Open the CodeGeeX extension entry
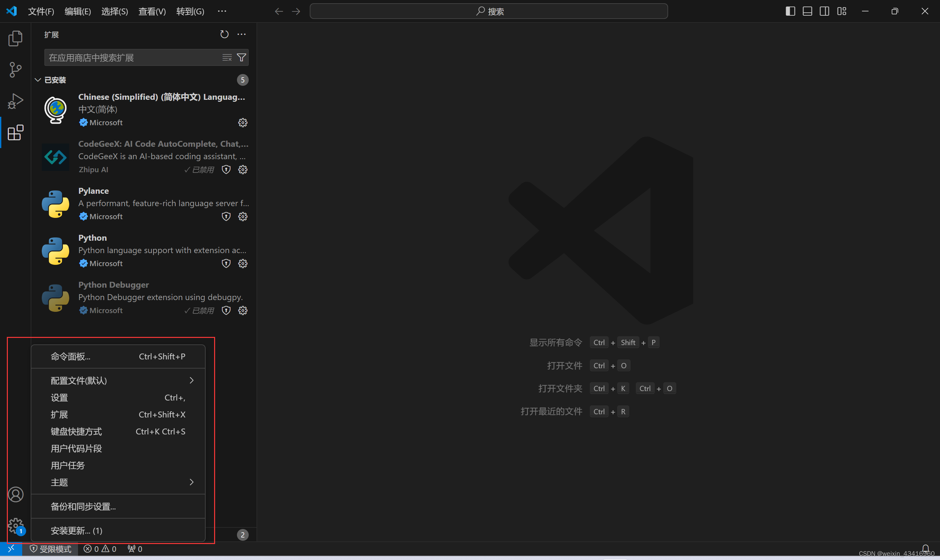 tap(144, 157)
